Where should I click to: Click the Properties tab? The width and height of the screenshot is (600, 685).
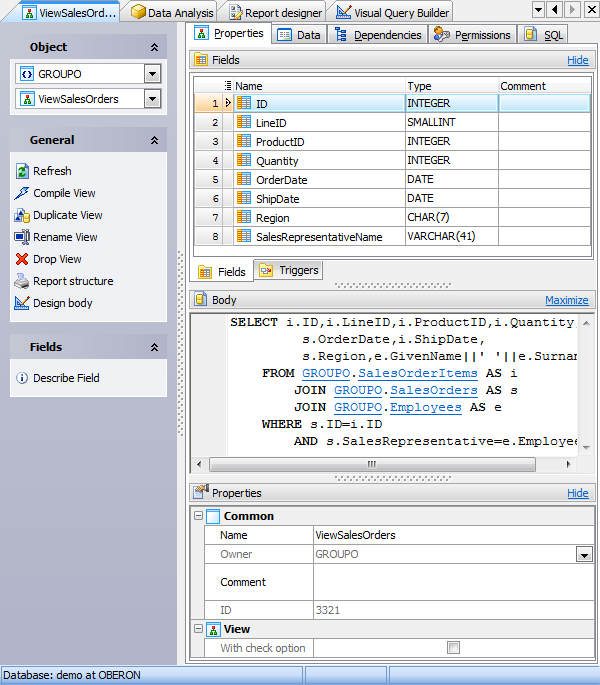230,34
